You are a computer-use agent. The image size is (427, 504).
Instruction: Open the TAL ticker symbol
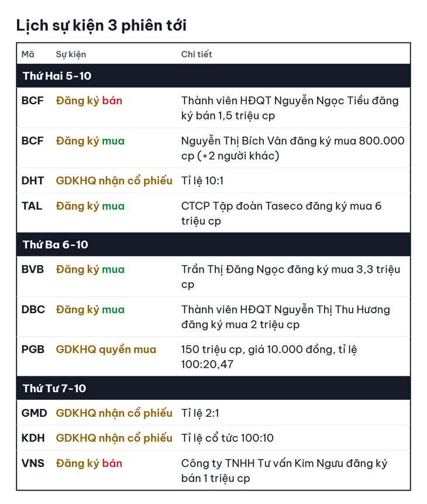click(x=32, y=206)
